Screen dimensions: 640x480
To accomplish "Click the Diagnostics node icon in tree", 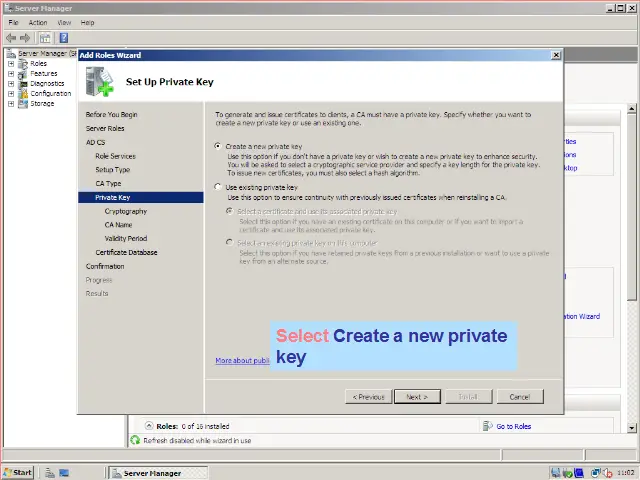I will pyautogui.click(x=23, y=84).
